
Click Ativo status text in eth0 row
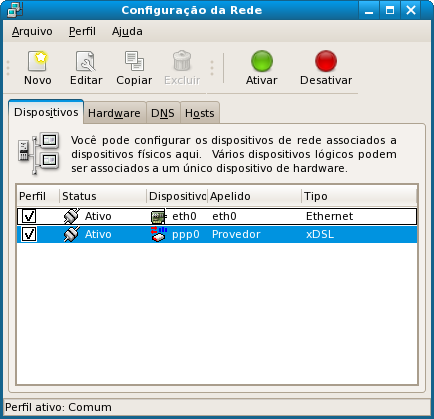click(x=98, y=216)
